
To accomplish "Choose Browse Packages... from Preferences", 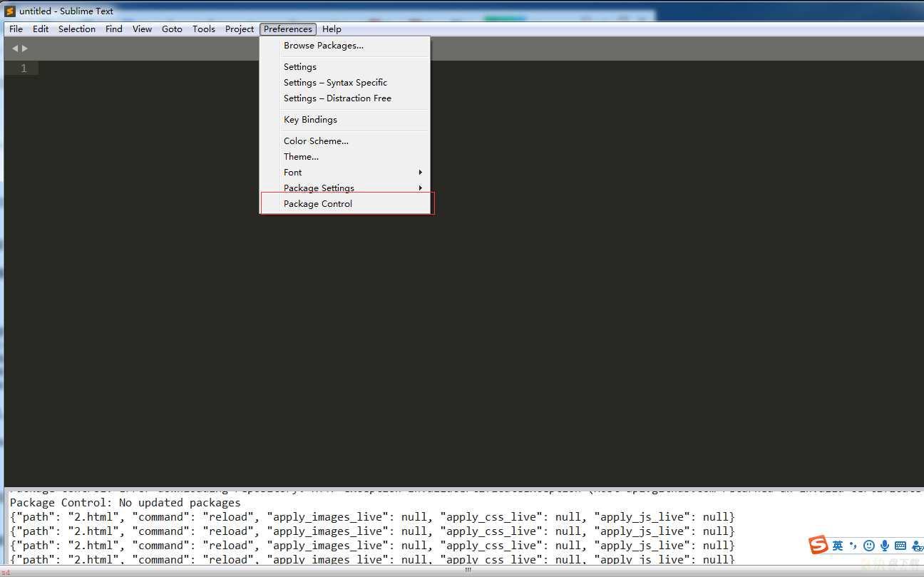I will [345, 46].
